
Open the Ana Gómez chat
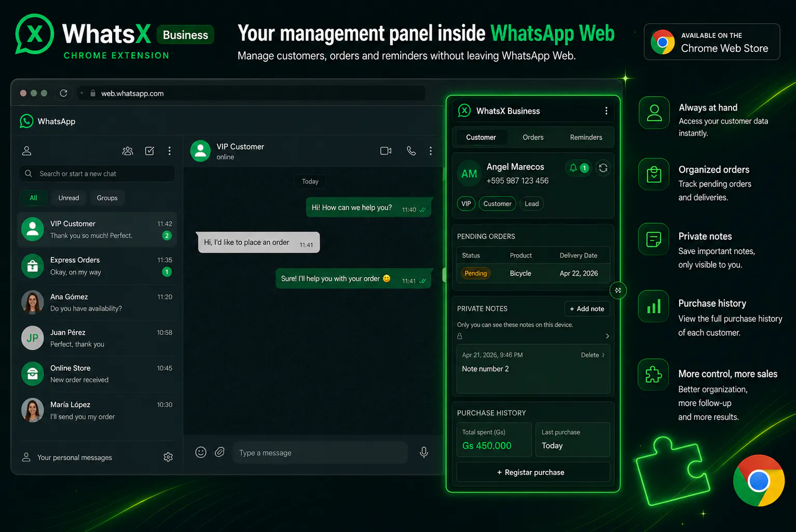(x=97, y=303)
